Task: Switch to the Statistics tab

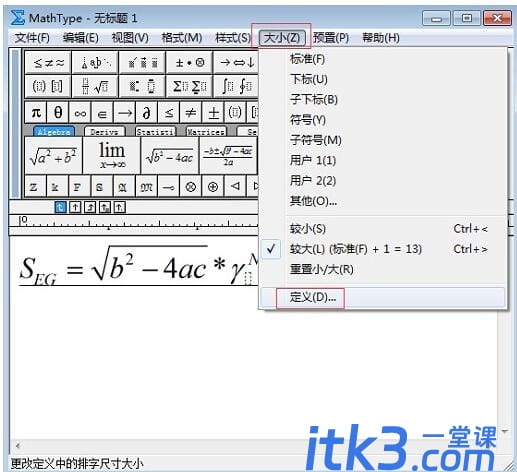Action: (x=156, y=131)
